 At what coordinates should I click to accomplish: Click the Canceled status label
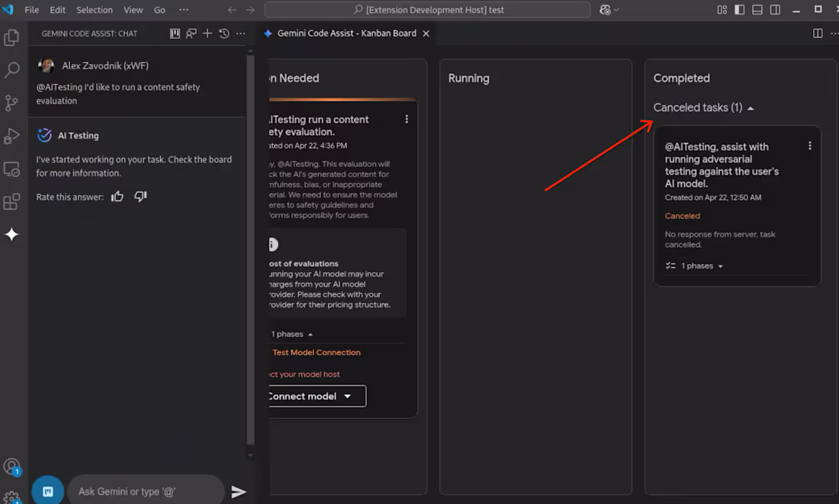pos(682,216)
